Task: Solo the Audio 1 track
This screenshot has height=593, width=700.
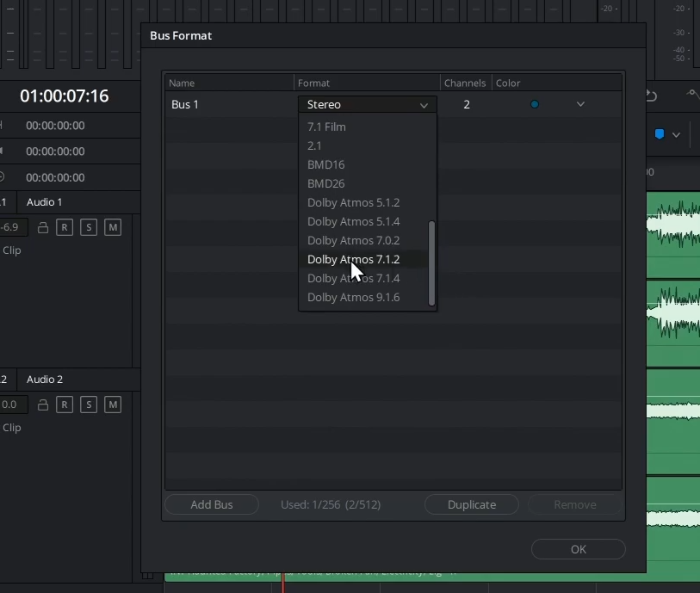Action: pyautogui.click(x=89, y=227)
